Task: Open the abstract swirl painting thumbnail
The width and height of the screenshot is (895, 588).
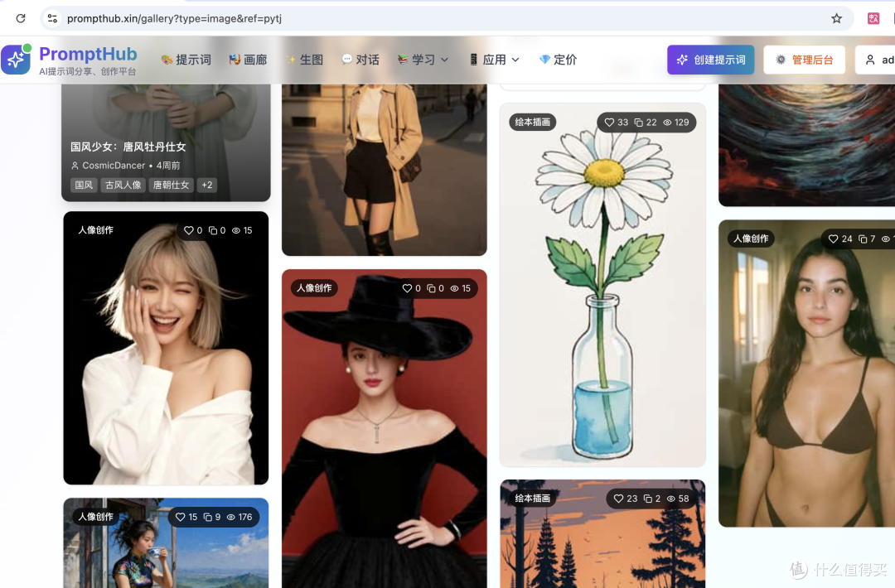Action: point(806,146)
